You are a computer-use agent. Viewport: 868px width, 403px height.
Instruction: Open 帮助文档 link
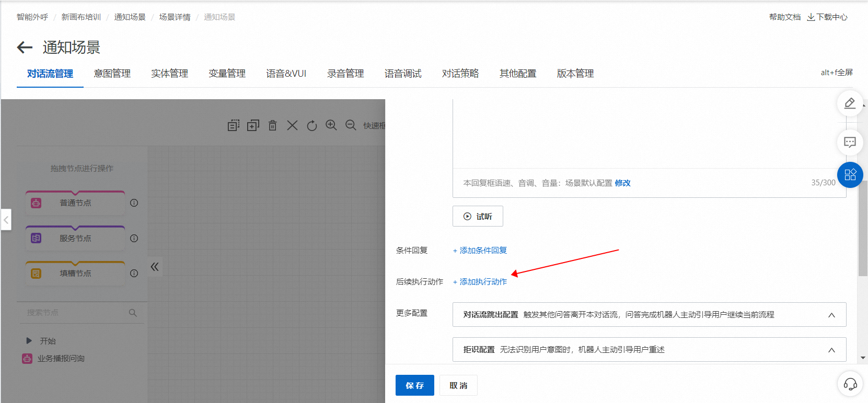[784, 17]
